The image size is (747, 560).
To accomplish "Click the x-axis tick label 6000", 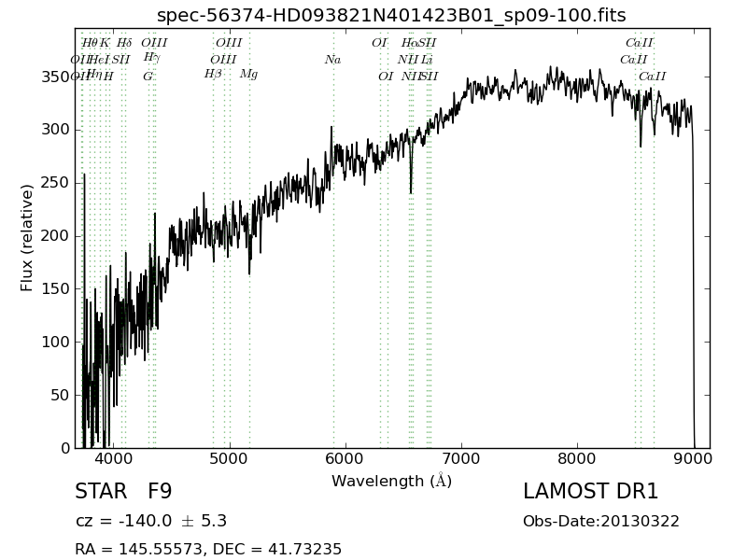I will tap(345, 458).
